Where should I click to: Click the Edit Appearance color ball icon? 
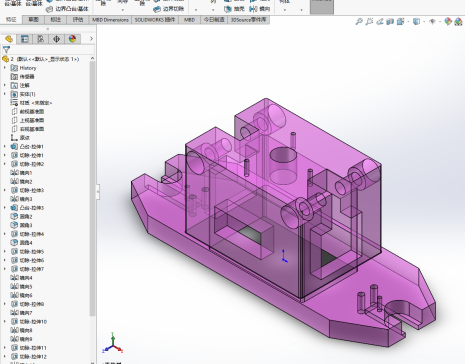448,22
